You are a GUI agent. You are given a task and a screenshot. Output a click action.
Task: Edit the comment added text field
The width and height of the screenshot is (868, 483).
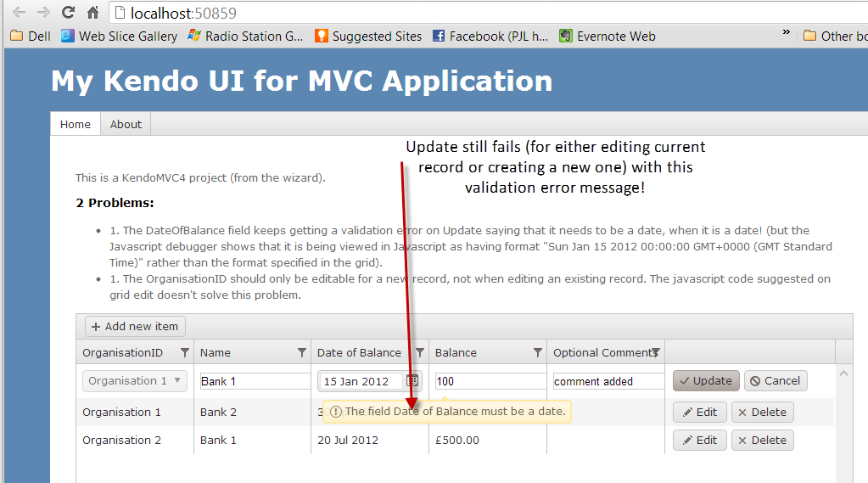click(608, 381)
